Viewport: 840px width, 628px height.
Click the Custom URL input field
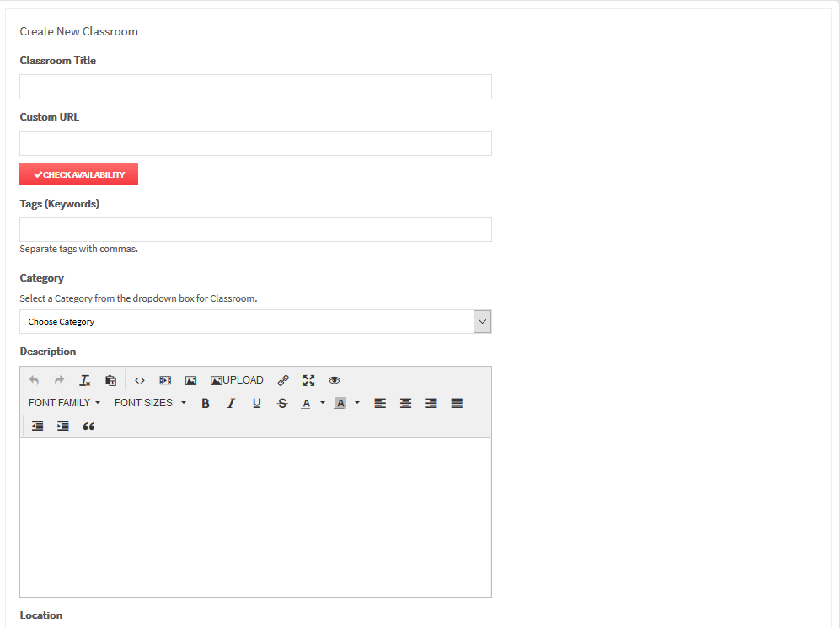pos(255,143)
